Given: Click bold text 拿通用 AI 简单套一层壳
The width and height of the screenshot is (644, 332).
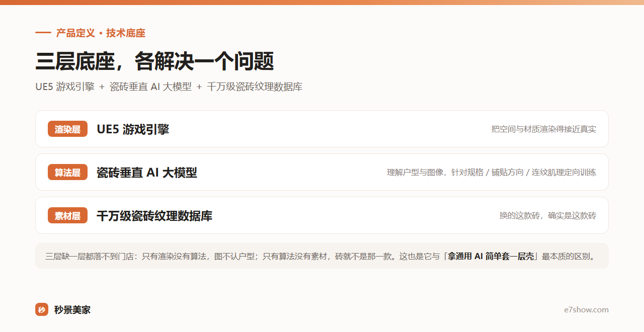Looking at the screenshot, I should [491, 256].
